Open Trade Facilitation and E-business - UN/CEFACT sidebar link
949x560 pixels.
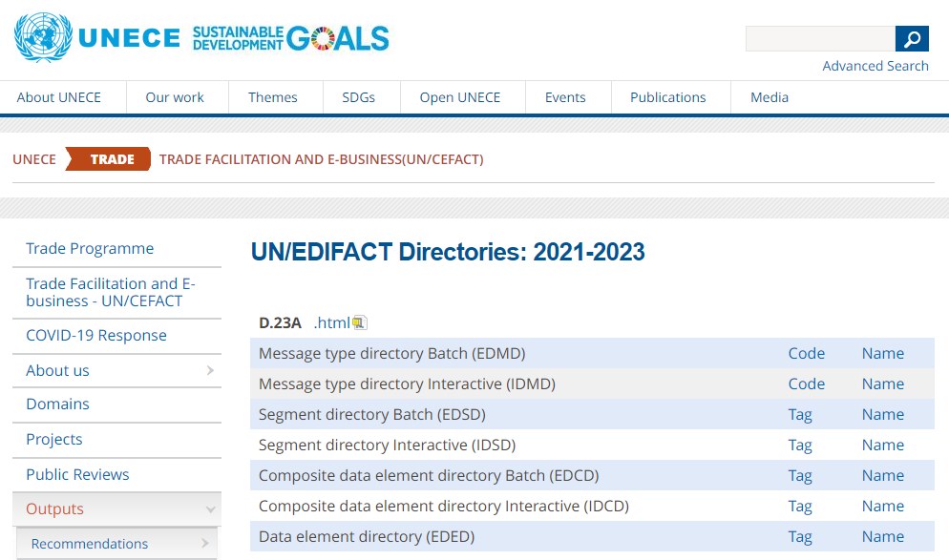click(x=110, y=292)
